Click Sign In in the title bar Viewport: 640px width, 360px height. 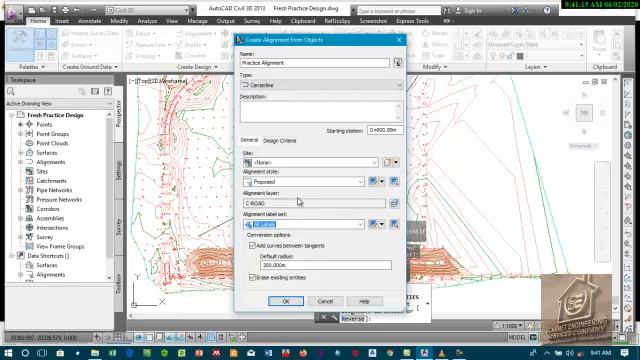468,11
